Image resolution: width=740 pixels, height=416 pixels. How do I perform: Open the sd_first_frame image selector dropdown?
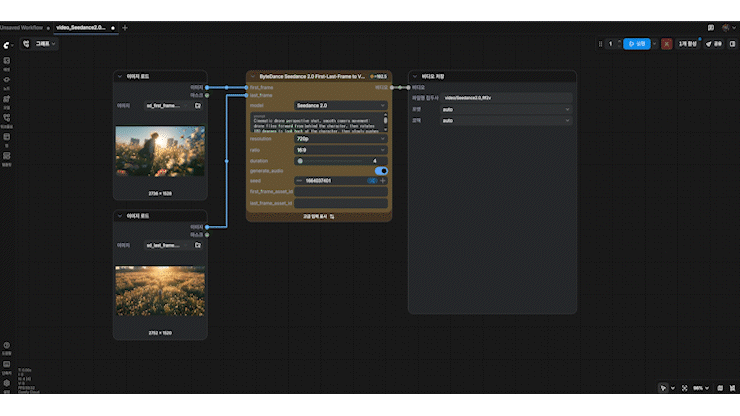tap(167, 106)
